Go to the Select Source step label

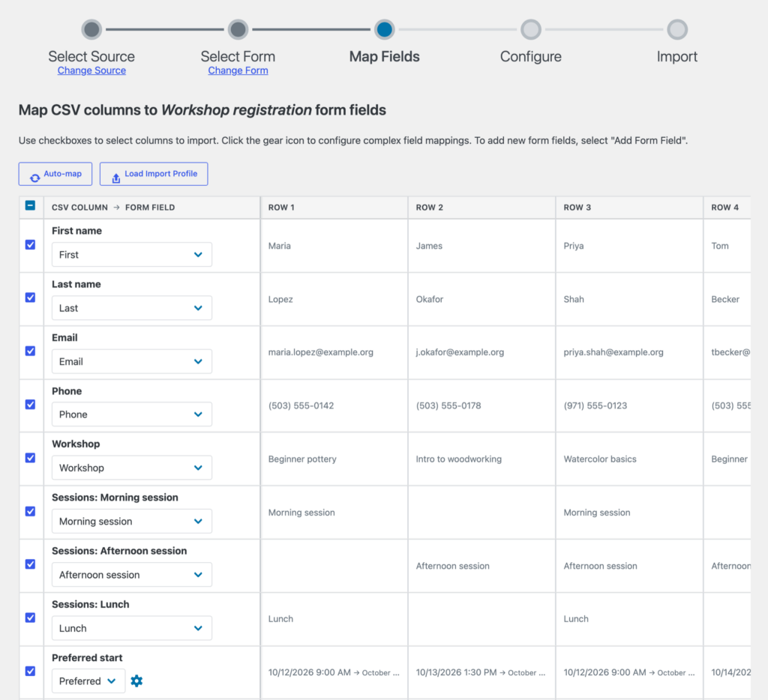(91, 56)
